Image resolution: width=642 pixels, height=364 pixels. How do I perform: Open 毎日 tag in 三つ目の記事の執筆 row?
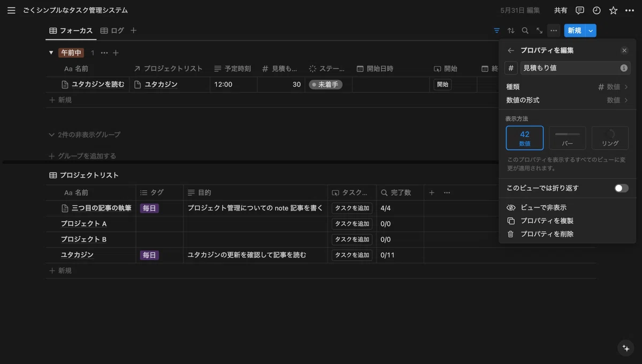point(149,208)
